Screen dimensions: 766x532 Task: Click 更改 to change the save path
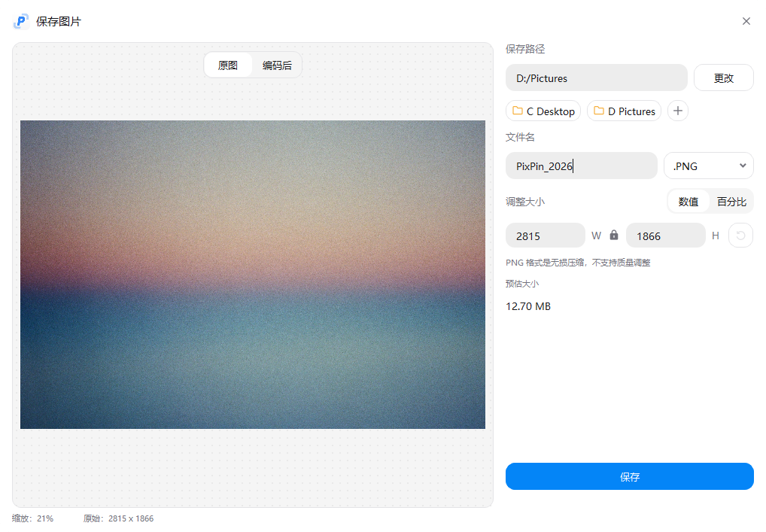[x=723, y=78]
